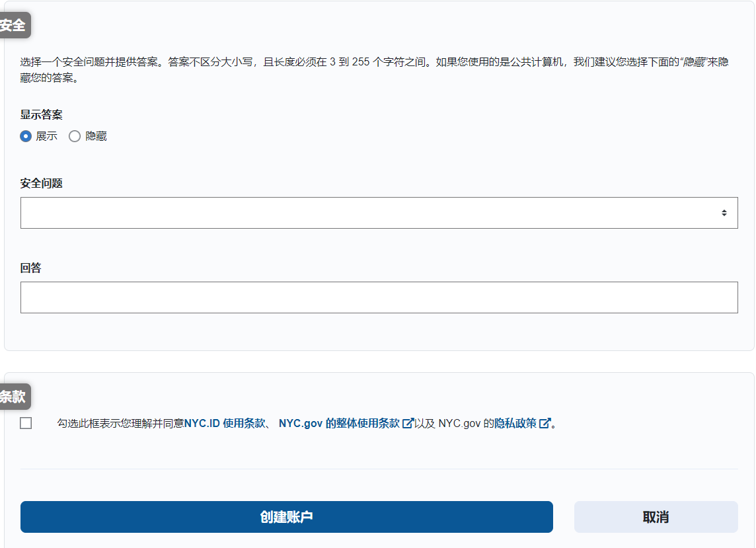
Task: Open the 安全问题 dropdown list
Action: (x=379, y=213)
